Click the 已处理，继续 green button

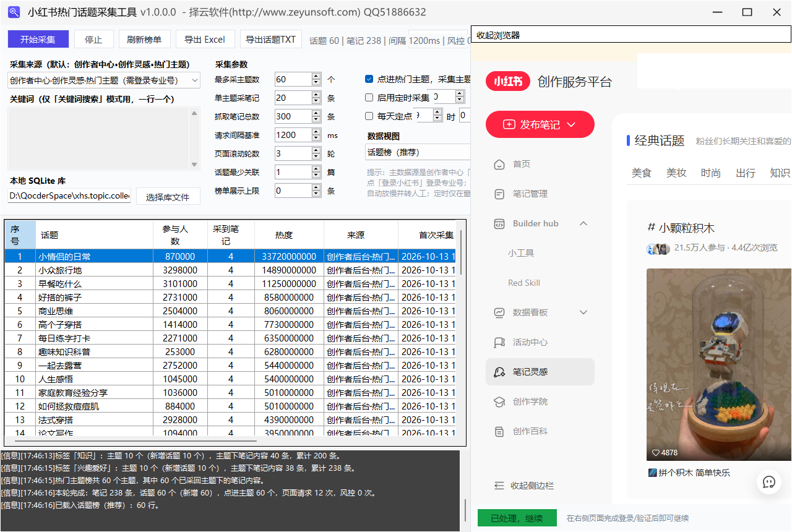coord(517,518)
